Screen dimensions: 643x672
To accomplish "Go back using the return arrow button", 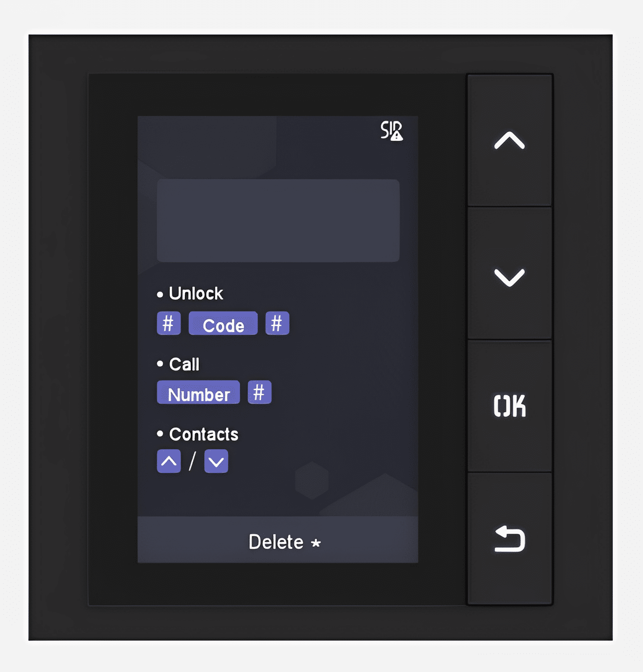I will (x=509, y=538).
